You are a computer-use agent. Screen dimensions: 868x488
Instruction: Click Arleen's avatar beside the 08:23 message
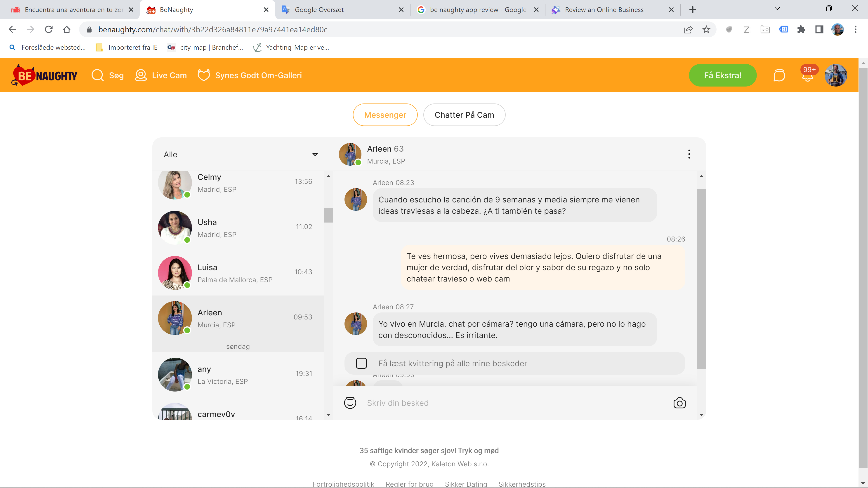[x=356, y=199]
